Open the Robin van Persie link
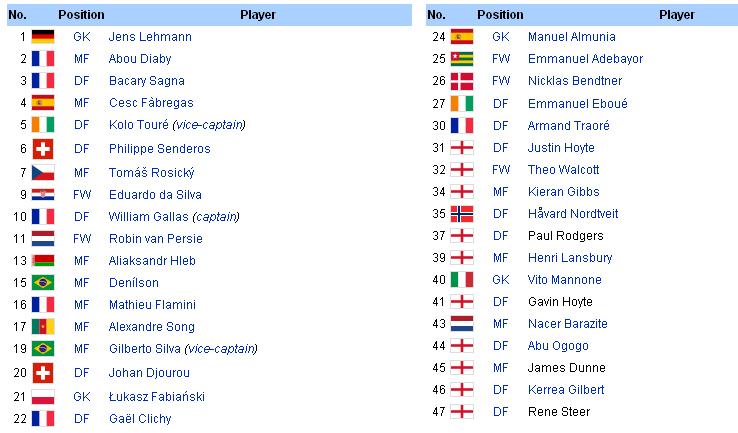738x433 pixels. (156, 239)
